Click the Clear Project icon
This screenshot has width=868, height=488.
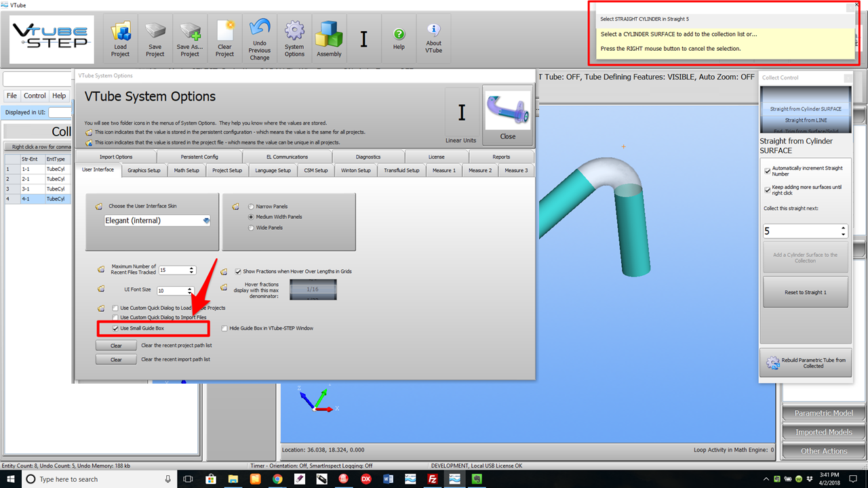coord(224,39)
